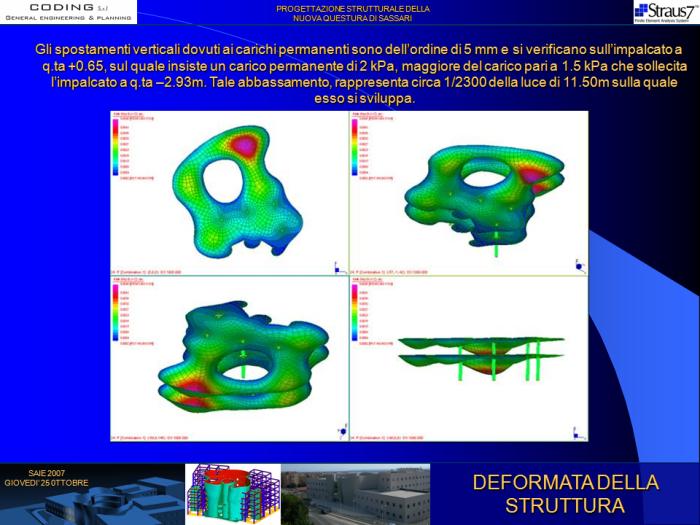Open the building photo thumbnail in footer
The height and width of the screenshot is (525, 700).
[355, 494]
